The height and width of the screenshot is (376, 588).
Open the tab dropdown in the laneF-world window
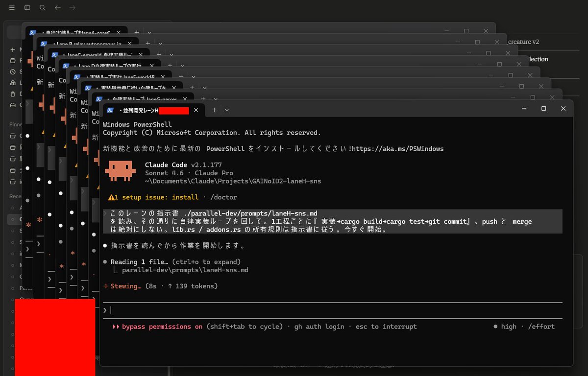pyautogui.click(x=193, y=76)
